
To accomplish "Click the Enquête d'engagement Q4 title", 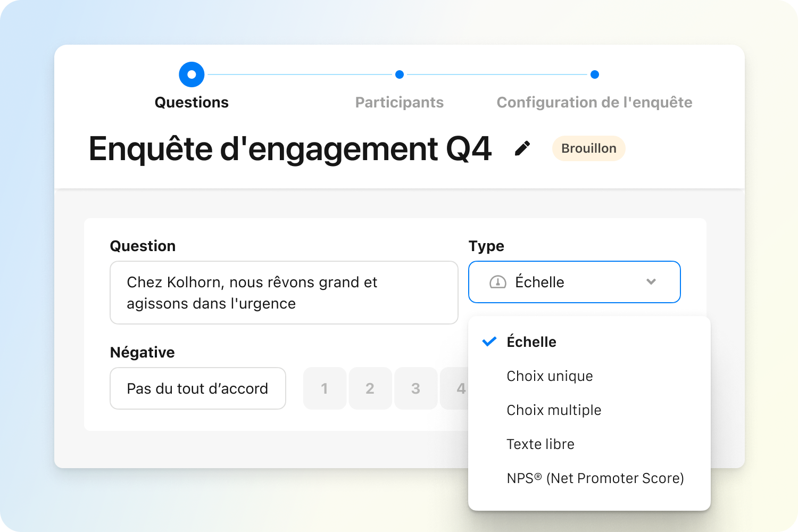I will tap(290, 148).
